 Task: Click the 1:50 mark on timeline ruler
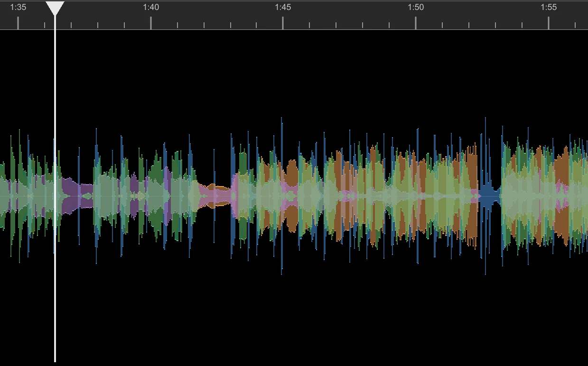pyautogui.click(x=416, y=7)
